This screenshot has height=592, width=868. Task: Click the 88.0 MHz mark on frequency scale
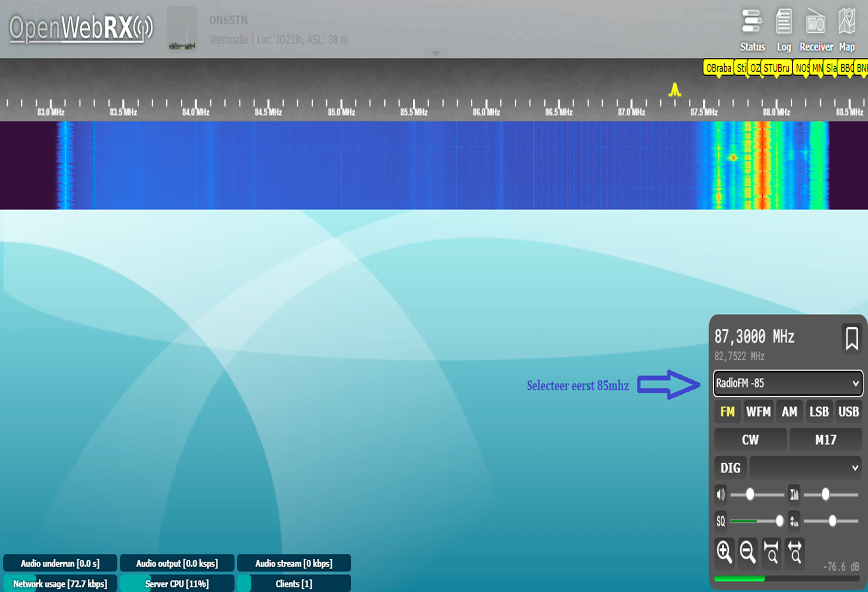pyautogui.click(x=776, y=112)
